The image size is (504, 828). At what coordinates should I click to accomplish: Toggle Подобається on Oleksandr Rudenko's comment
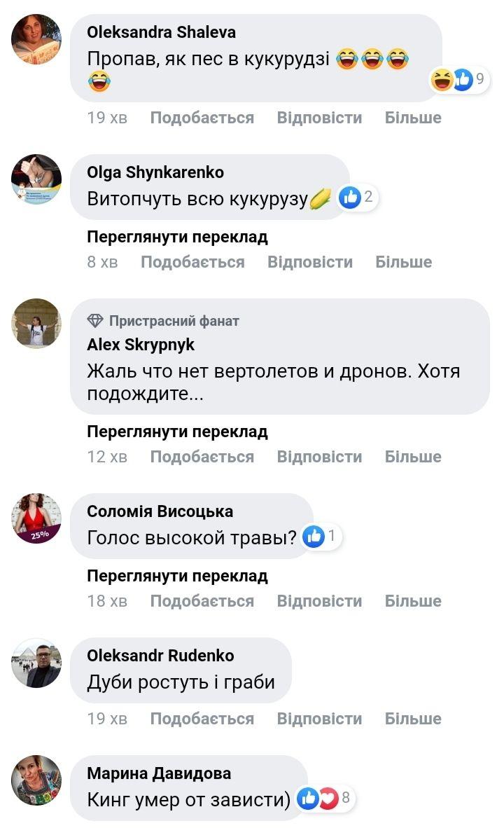tap(202, 719)
